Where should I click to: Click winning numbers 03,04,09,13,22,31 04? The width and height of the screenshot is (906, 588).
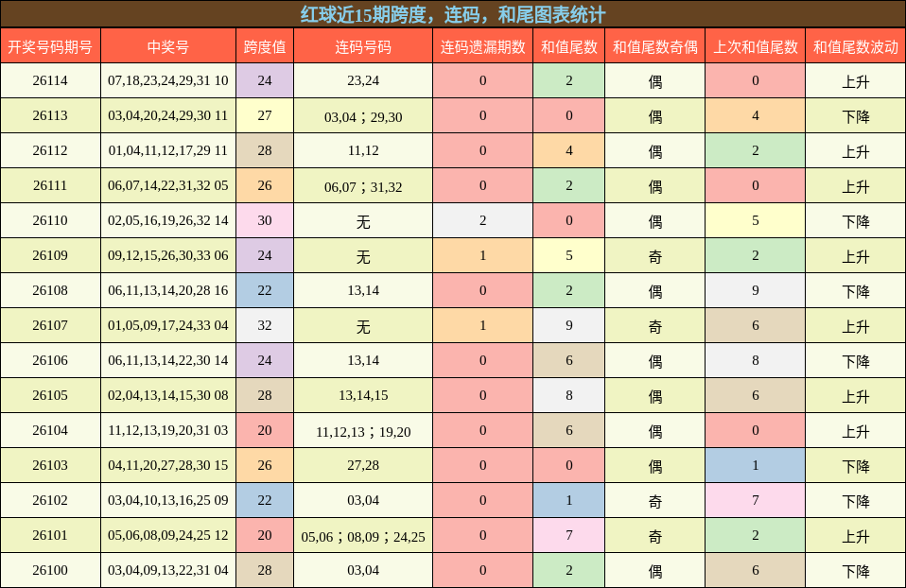pos(168,569)
